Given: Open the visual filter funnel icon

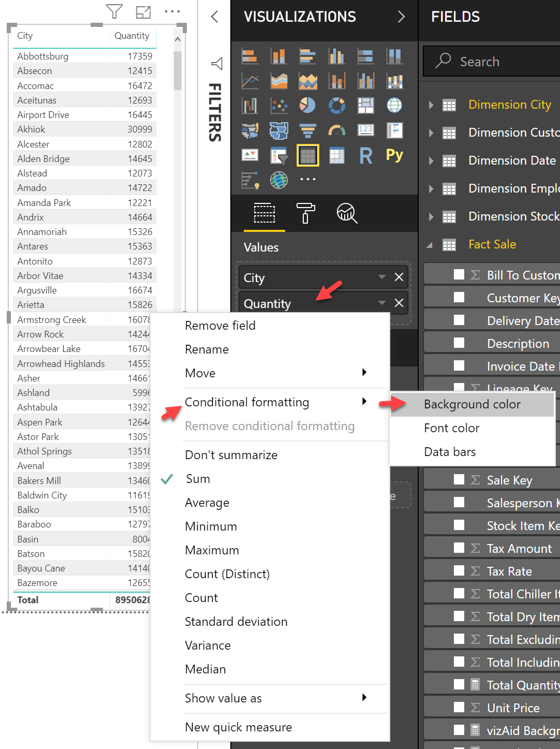Looking at the screenshot, I should (x=114, y=11).
